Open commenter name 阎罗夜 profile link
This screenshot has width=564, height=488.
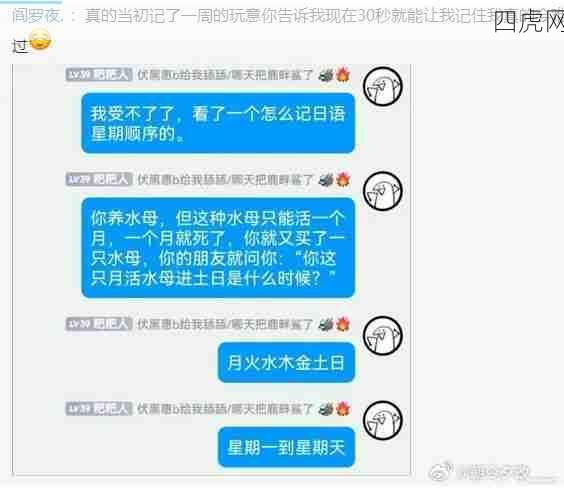(37, 16)
